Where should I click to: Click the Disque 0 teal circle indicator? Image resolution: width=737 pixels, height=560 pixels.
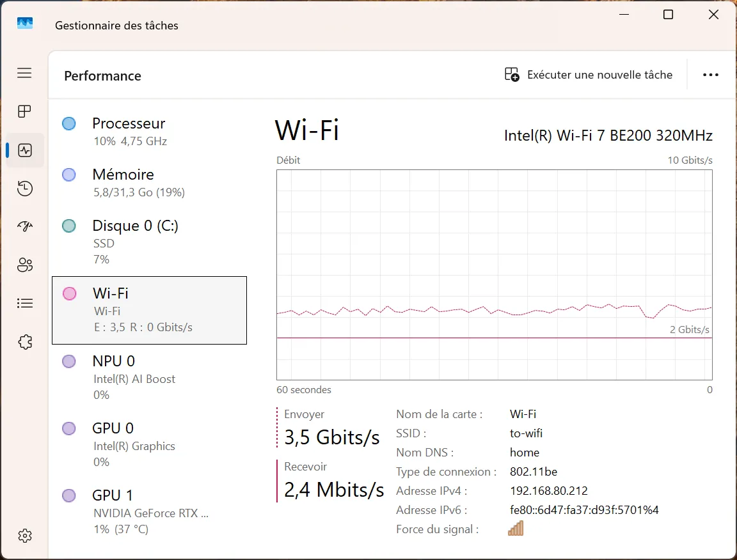pos(69,226)
